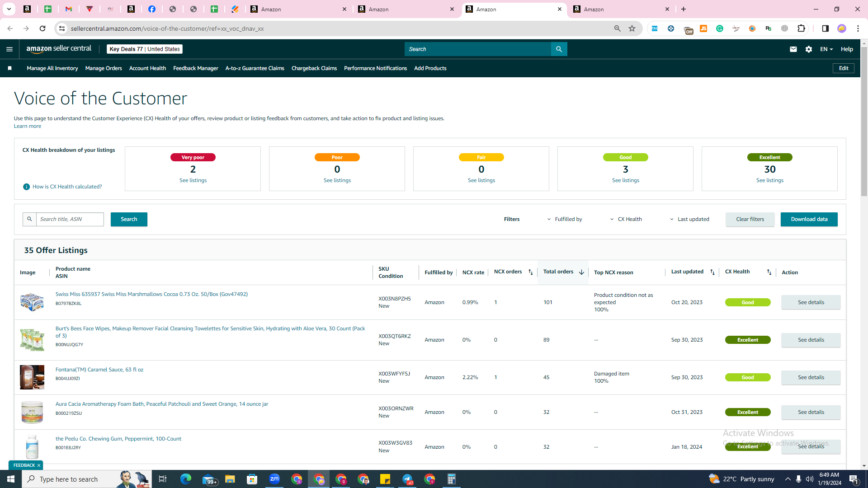Open Chargeback Claims
Screen dimensions: 868x488
314,68
